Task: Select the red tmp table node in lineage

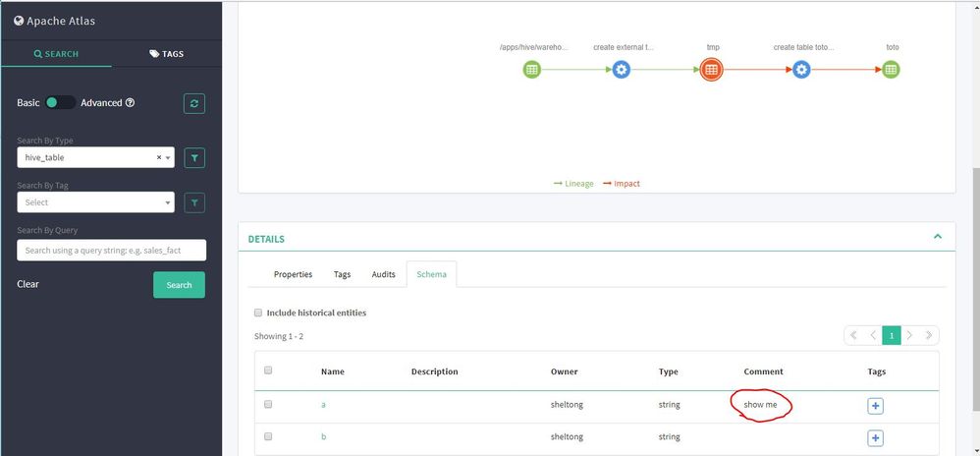Action: point(711,70)
